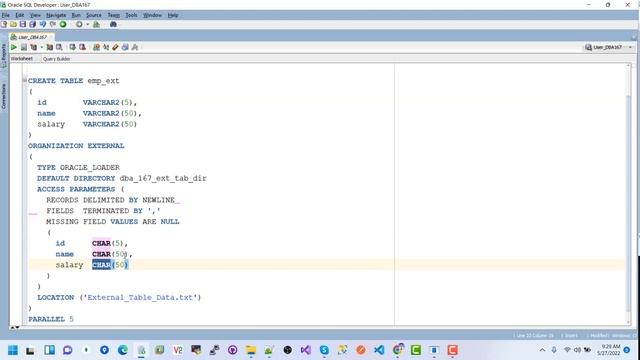The width and height of the screenshot is (640, 360).
Task: Show hidden system tray icons chevron
Action: (542, 350)
